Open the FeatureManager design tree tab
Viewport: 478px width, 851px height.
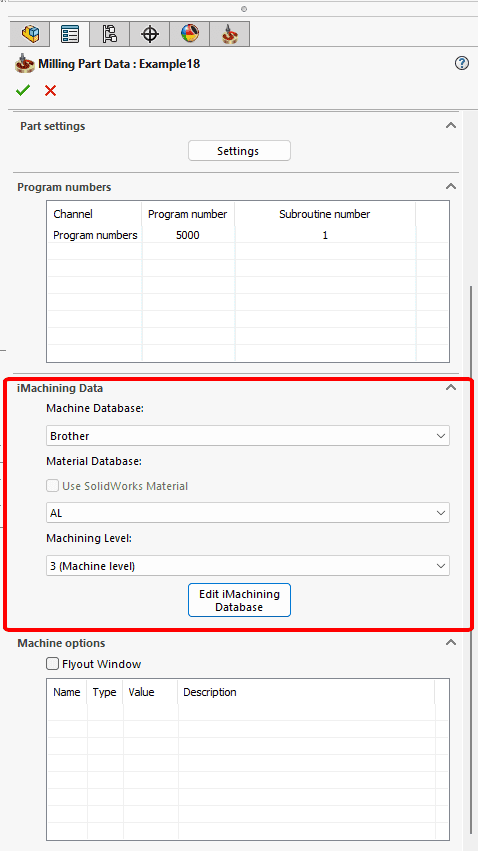coord(30,34)
